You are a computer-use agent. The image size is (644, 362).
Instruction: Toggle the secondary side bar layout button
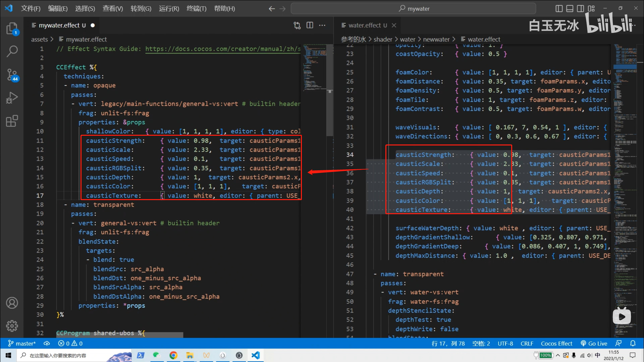[x=580, y=8]
